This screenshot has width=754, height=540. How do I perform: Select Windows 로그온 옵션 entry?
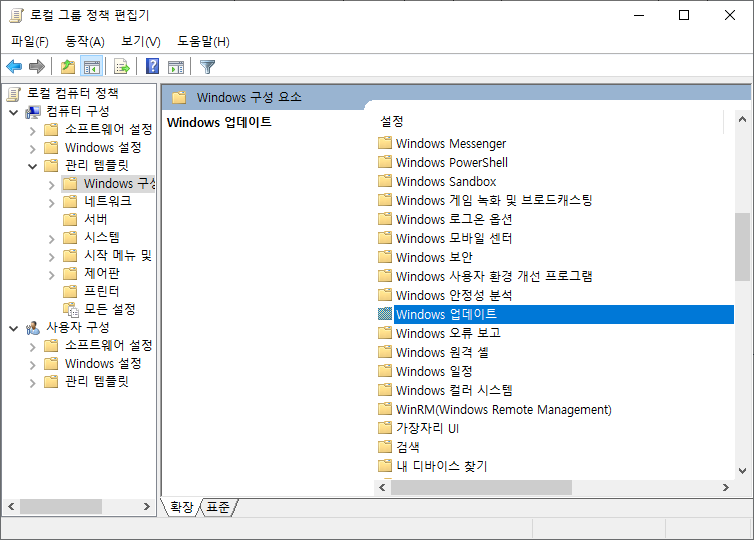pos(454,219)
